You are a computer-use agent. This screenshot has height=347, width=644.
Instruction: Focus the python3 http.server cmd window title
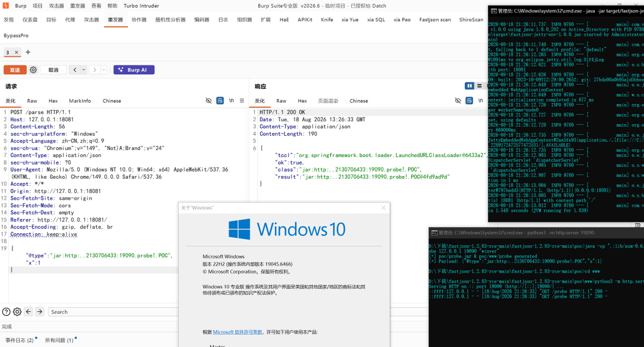[x=536, y=233]
